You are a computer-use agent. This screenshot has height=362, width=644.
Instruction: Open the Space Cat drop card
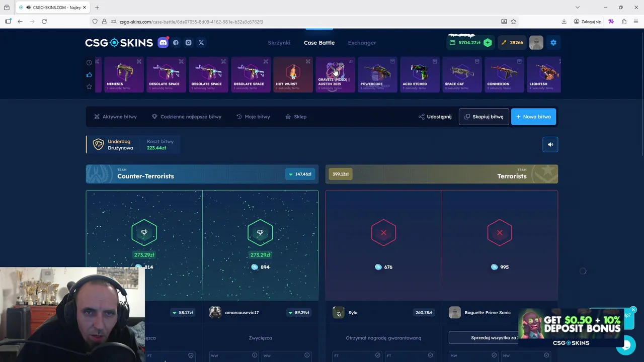point(462,74)
